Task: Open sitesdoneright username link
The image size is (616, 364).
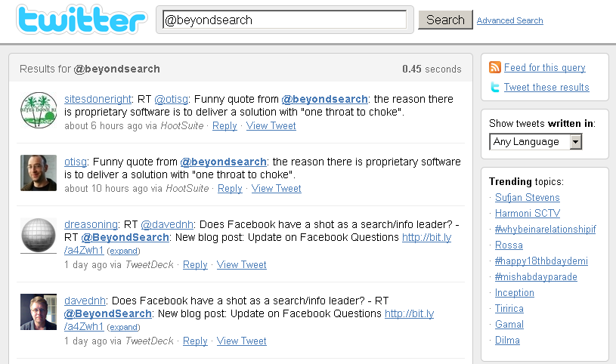Action: pos(98,99)
